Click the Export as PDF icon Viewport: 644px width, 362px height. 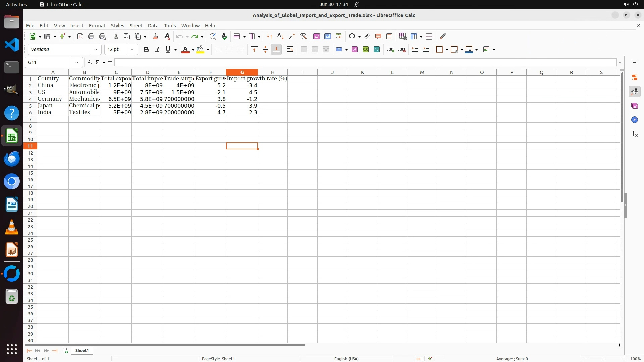80,36
